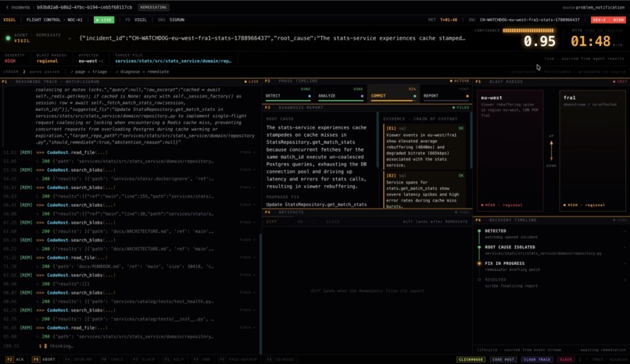630x364 pixels.
Task: Click the red SLACK source badge
Action: pos(566,359)
